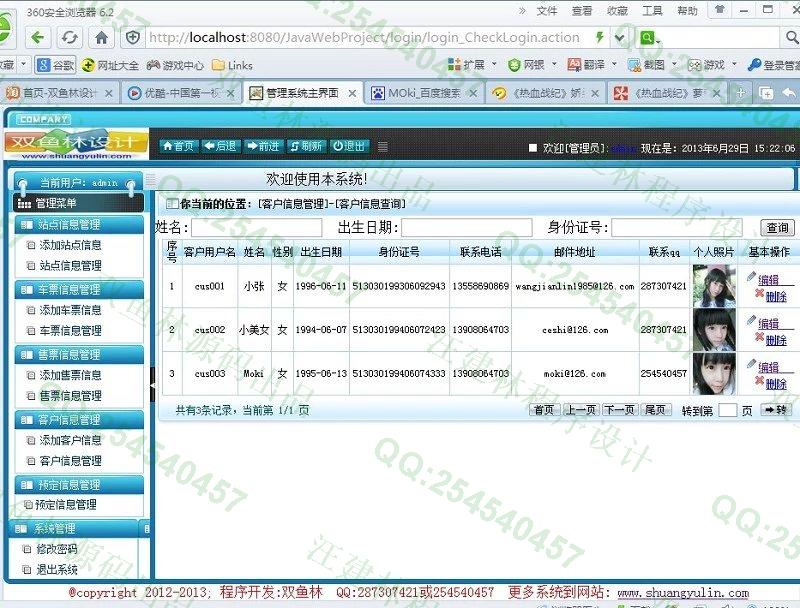The image size is (800, 608).
Task: Open 添加车票信息 in the sidebar
Action: [x=70, y=310]
